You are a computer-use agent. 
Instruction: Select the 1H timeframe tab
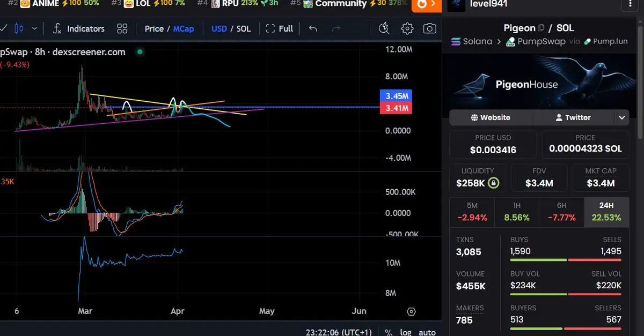click(x=517, y=212)
